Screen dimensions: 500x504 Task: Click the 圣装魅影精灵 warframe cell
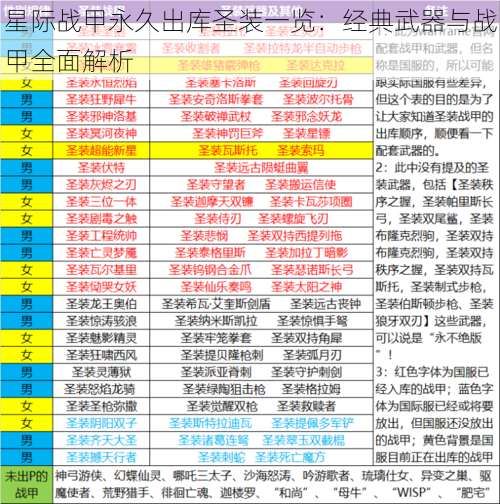pos(101,338)
